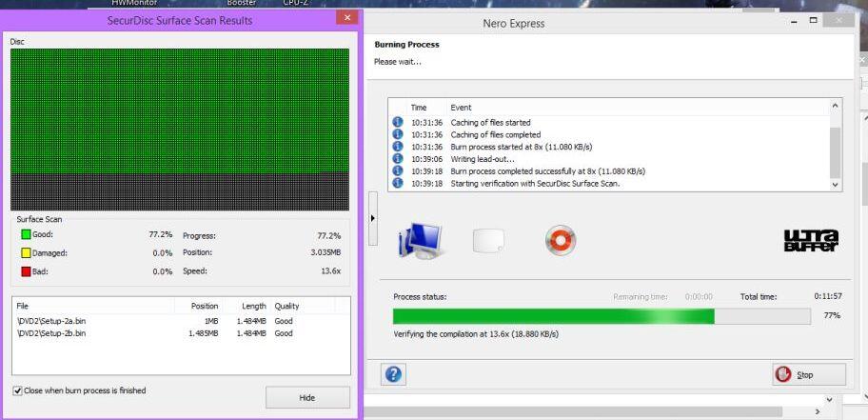Click the Total time value 0:11:57
Image resolution: width=868 pixels, height=420 pixels.
click(x=828, y=296)
